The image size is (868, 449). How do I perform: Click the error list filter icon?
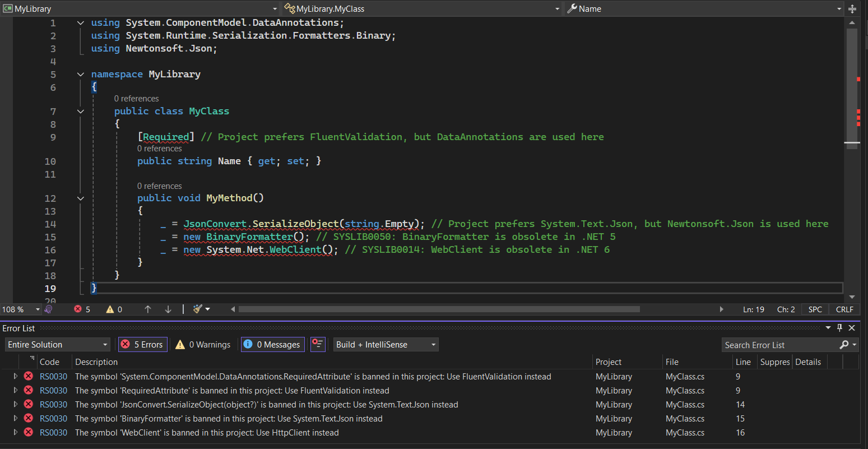[318, 344]
